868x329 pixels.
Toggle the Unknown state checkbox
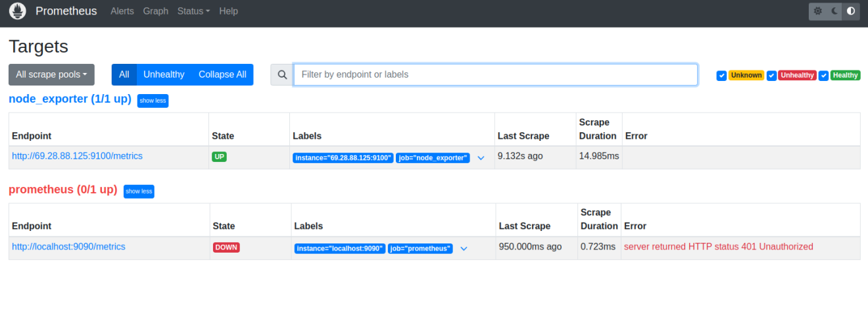[721, 76]
